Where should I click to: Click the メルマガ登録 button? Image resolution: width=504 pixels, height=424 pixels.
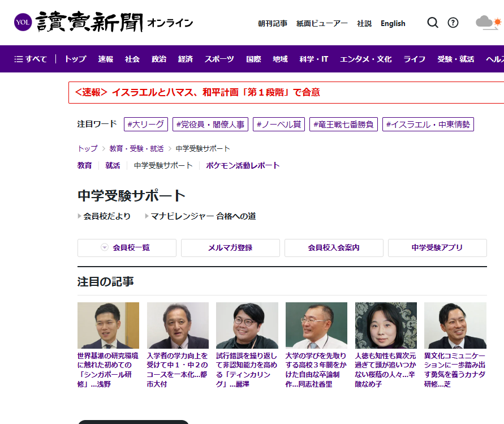(230, 248)
